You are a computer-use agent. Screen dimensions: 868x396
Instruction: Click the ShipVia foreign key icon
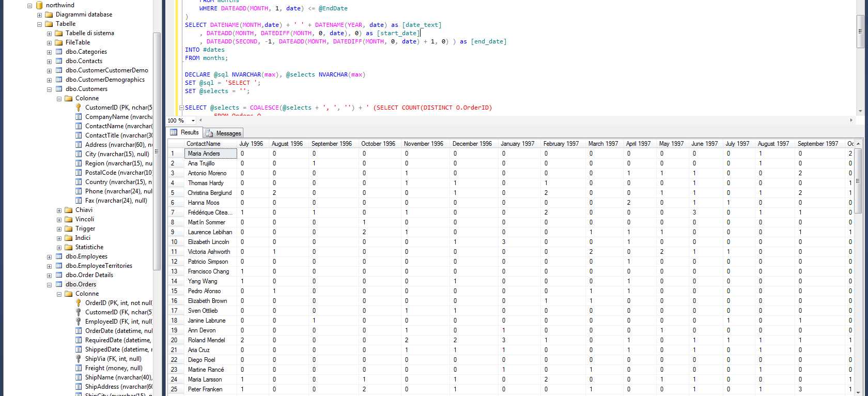(79, 359)
